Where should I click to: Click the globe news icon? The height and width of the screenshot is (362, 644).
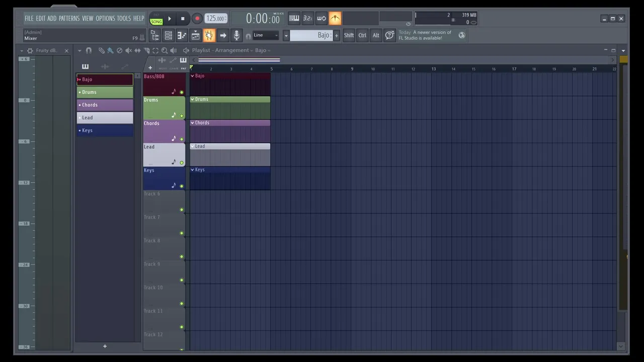click(x=462, y=35)
